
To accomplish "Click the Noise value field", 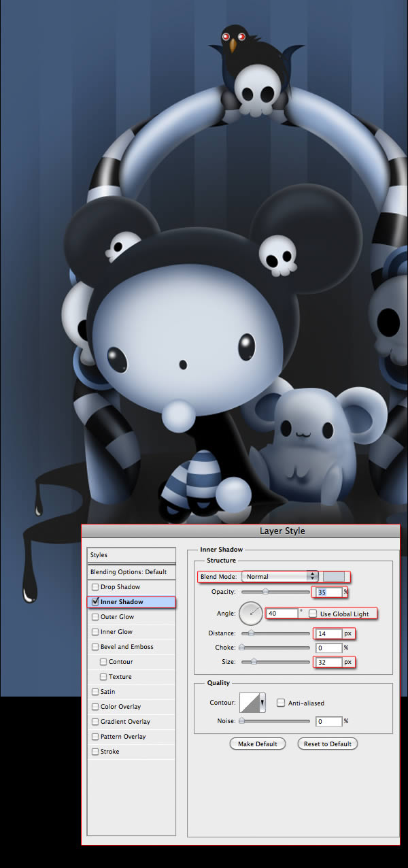I will pos(328,720).
